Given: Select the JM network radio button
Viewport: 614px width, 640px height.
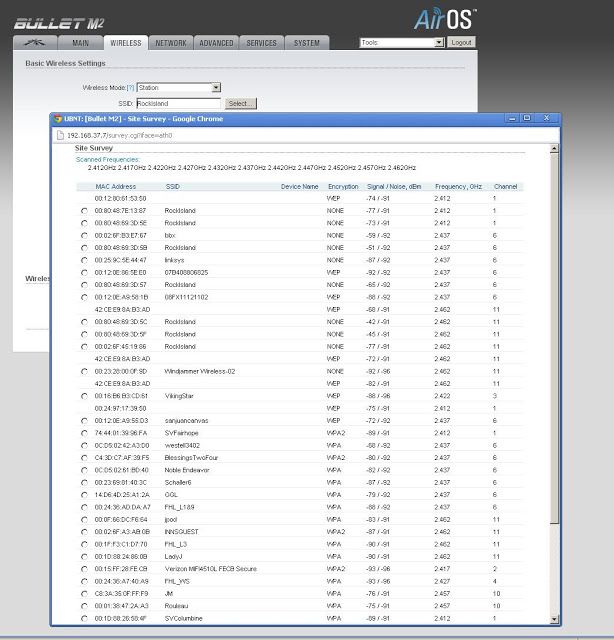Looking at the screenshot, I should [84, 594].
